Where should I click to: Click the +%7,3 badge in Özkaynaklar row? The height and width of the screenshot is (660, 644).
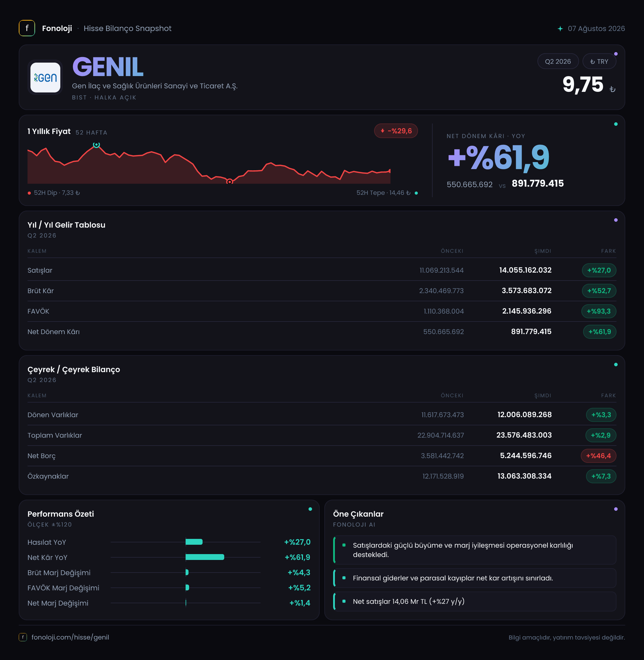pos(601,476)
